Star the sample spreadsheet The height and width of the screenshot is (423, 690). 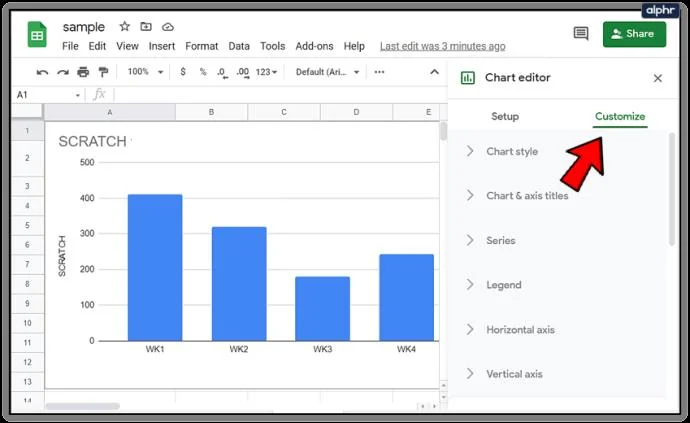[x=125, y=27]
